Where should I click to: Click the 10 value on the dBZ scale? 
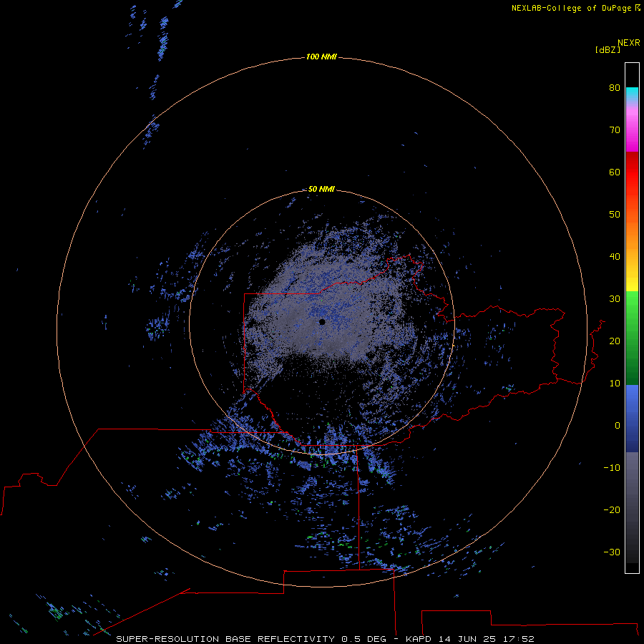[615, 384]
